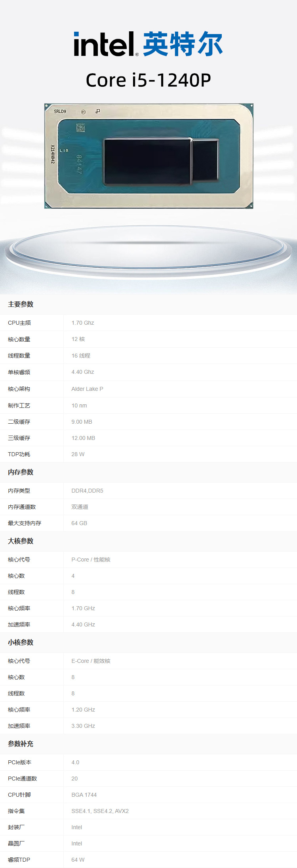The width and height of the screenshot is (297, 868).
Task: Click the 核心架构 label
Action: (x=19, y=389)
